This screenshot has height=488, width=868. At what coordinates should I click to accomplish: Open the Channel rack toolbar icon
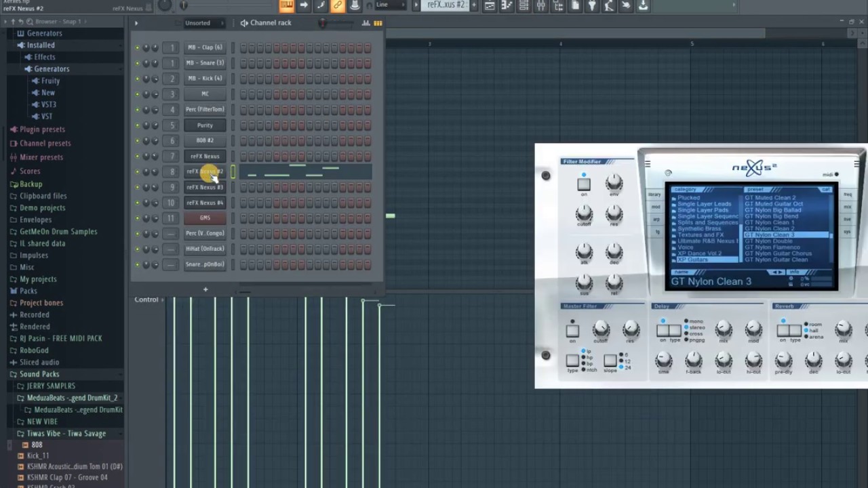point(524,5)
